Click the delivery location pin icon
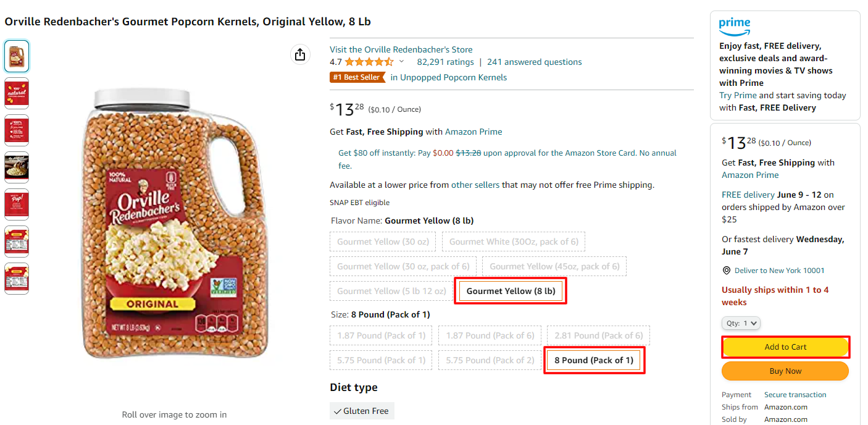 [726, 270]
